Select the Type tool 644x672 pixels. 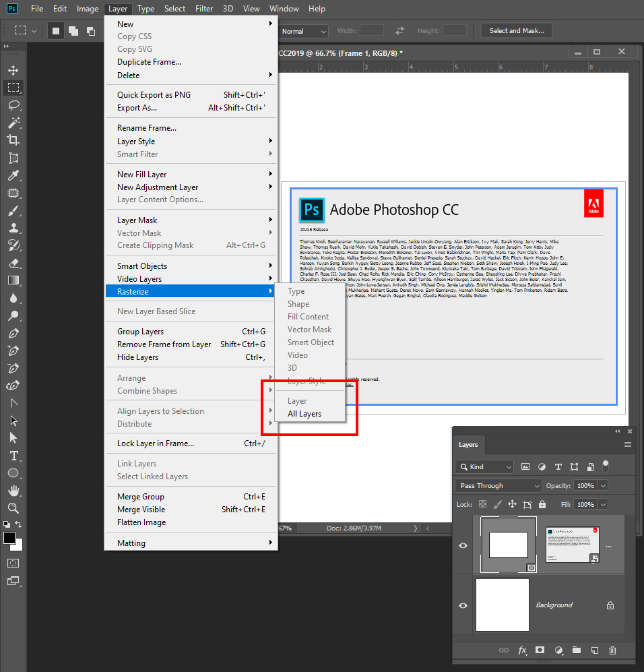[13, 455]
